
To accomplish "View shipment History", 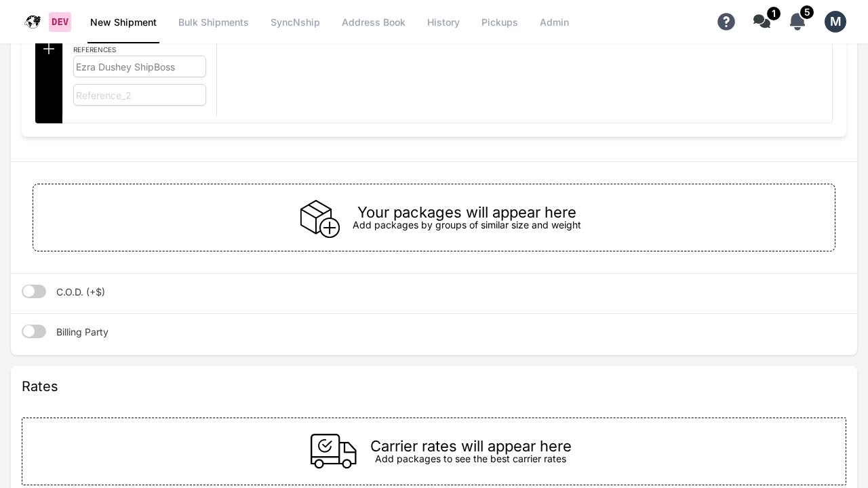I will [443, 22].
